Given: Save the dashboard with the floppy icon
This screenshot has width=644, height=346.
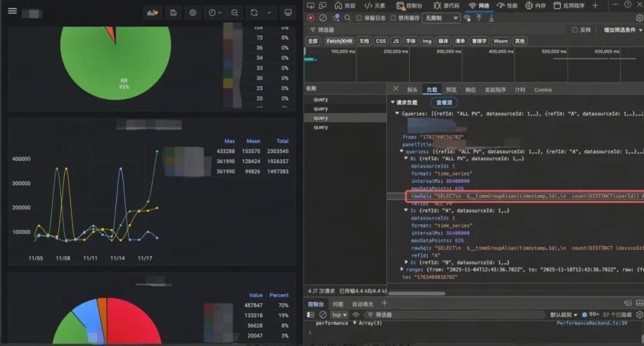Looking at the screenshot, I should [174, 13].
